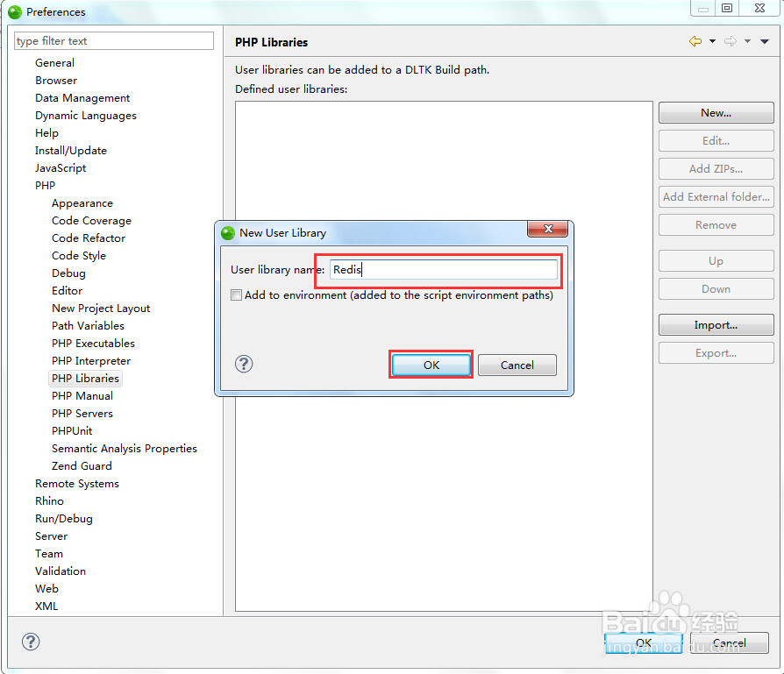This screenshot has height=674, width=784.
Task: Open the back history dropdown arrow
Action: point(712,41)
